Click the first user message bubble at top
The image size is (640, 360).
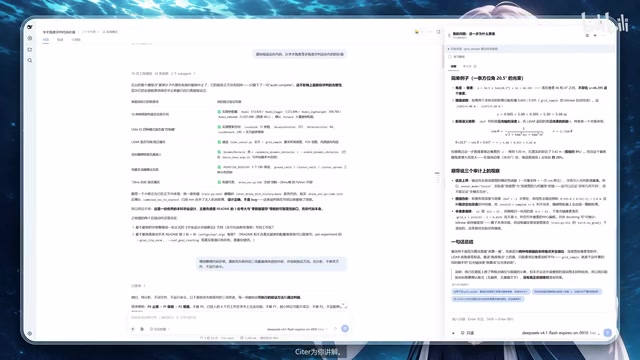point(300,54)
